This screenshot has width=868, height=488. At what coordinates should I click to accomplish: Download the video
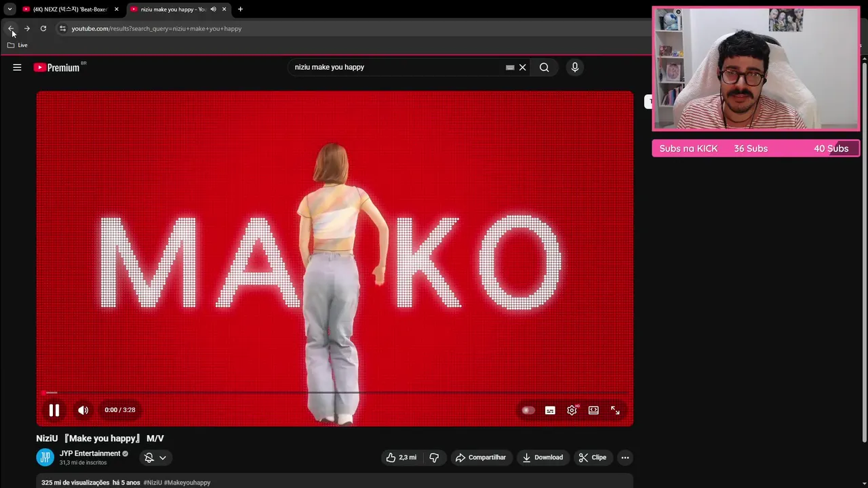coord(542,457)
